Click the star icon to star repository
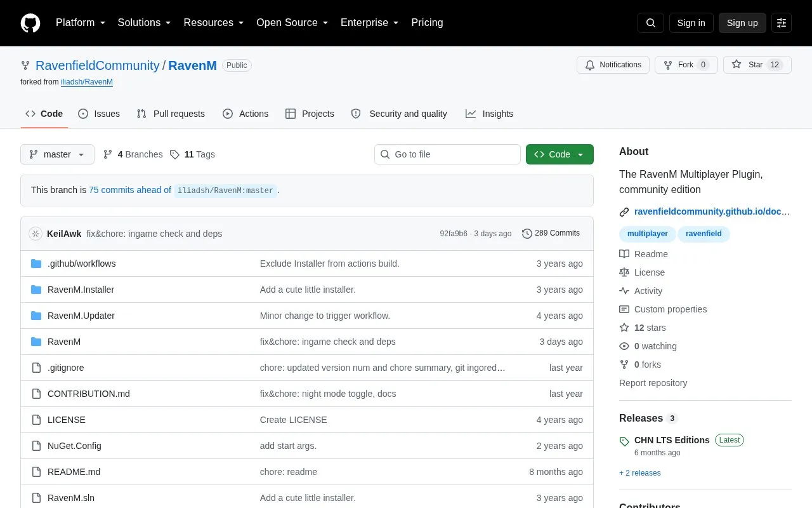 coord(737,65)
